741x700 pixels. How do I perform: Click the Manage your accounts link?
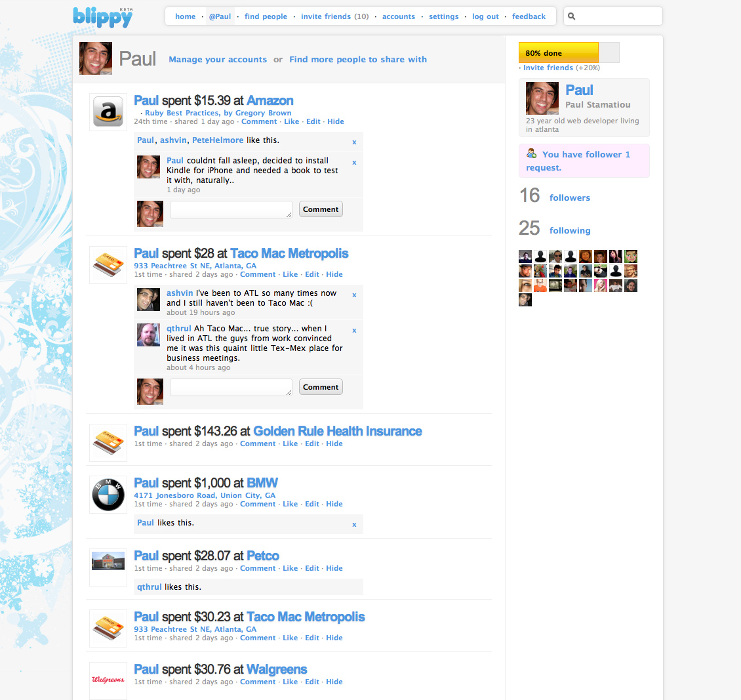tap(218, 60)
